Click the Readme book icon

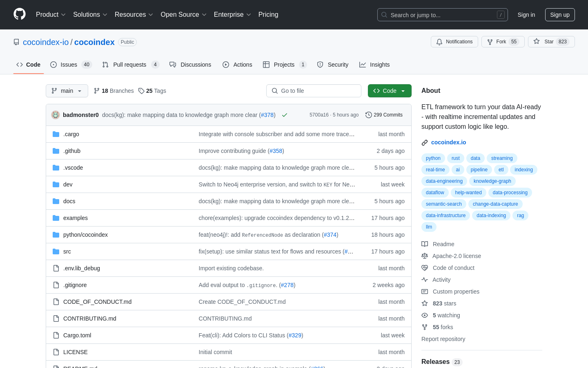click(425, 244)
